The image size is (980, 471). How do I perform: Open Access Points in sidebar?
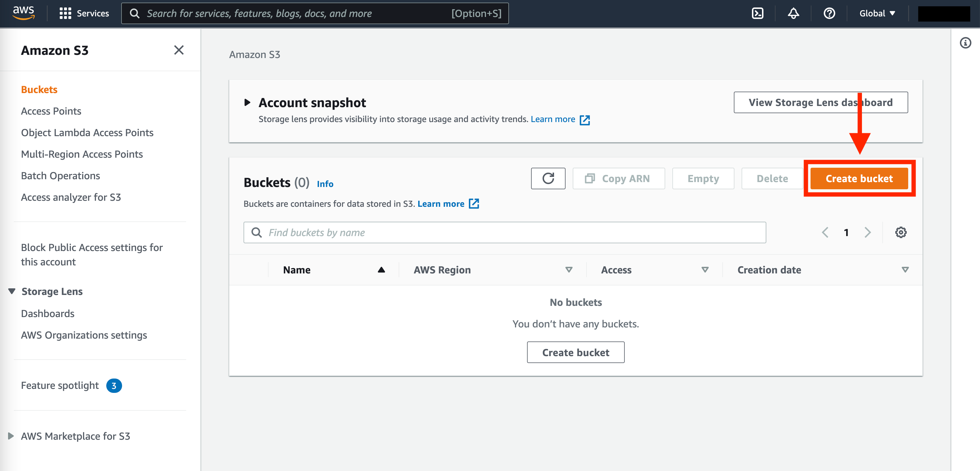click(51, 111)
